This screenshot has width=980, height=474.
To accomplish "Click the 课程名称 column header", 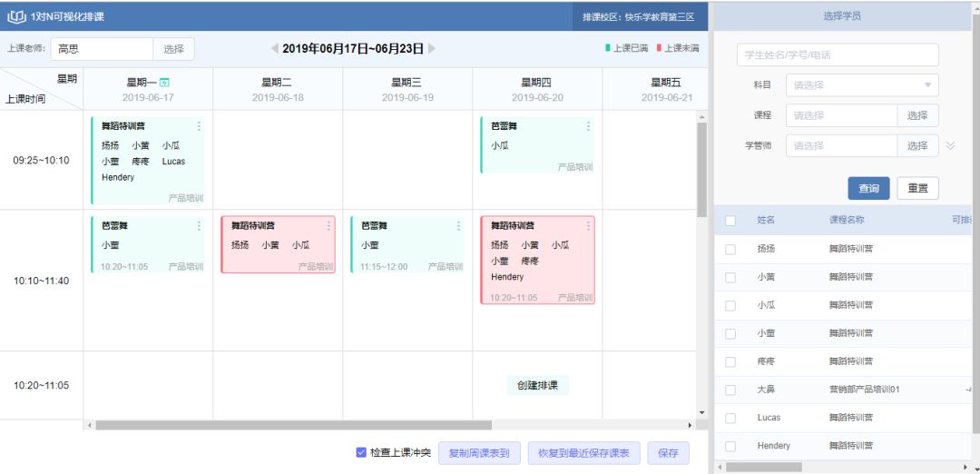I will [x=846, y=220].
